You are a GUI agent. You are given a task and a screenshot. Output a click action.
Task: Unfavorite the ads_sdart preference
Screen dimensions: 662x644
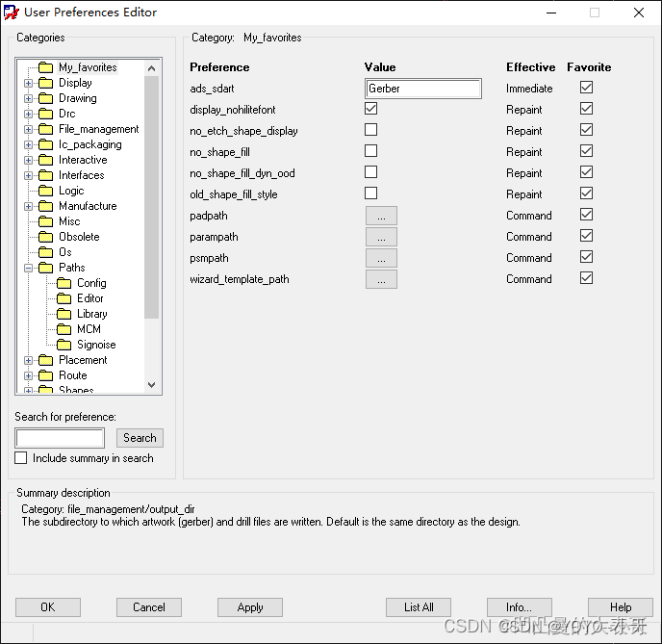pyautogui.click(x=586, y=88)
